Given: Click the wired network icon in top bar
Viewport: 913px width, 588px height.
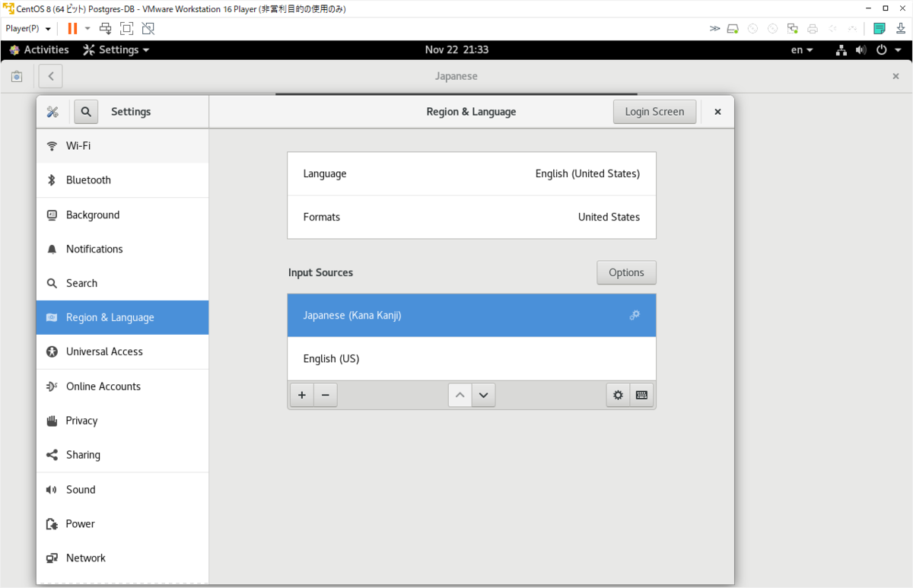Looking at the screenshot, I should (841, 49).
